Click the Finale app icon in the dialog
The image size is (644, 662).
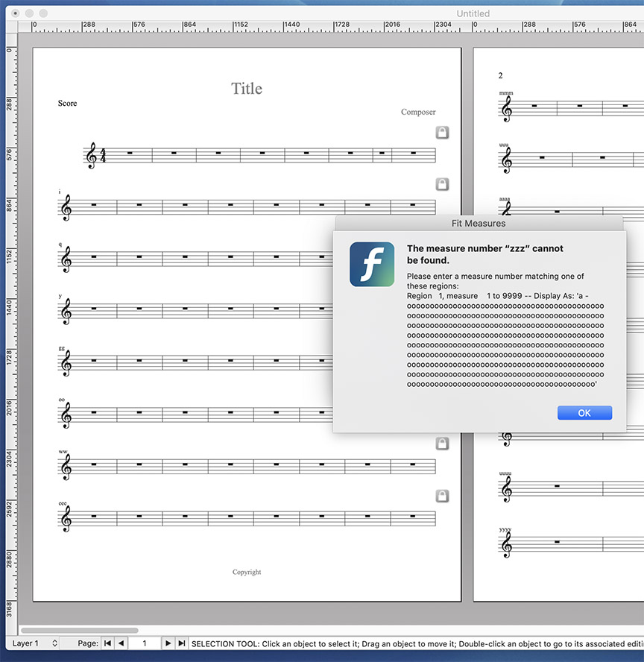pos(372,264)
